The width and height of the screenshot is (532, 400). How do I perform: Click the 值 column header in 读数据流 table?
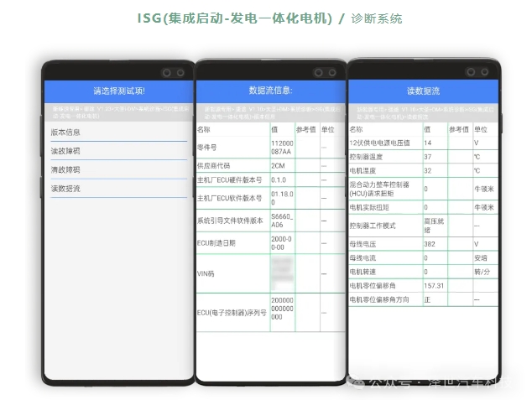coord(427,129)
